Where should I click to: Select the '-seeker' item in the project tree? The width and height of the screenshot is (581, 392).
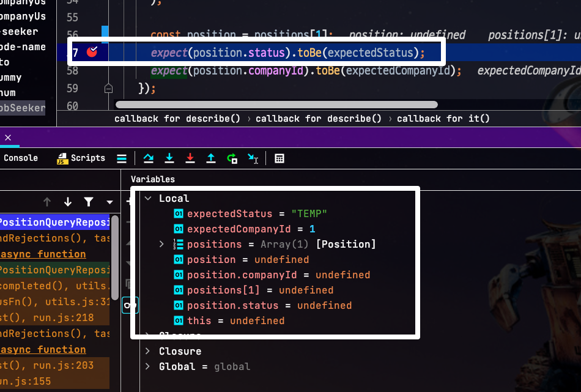[x=20, y=31]
